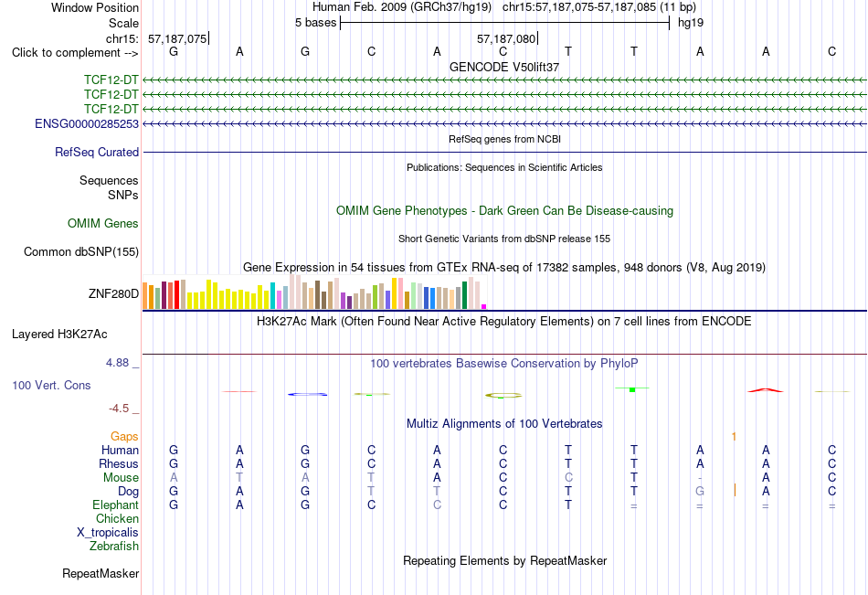Click 'Click to complement -->' label
The image size is (868, 595).
point(75,53)
